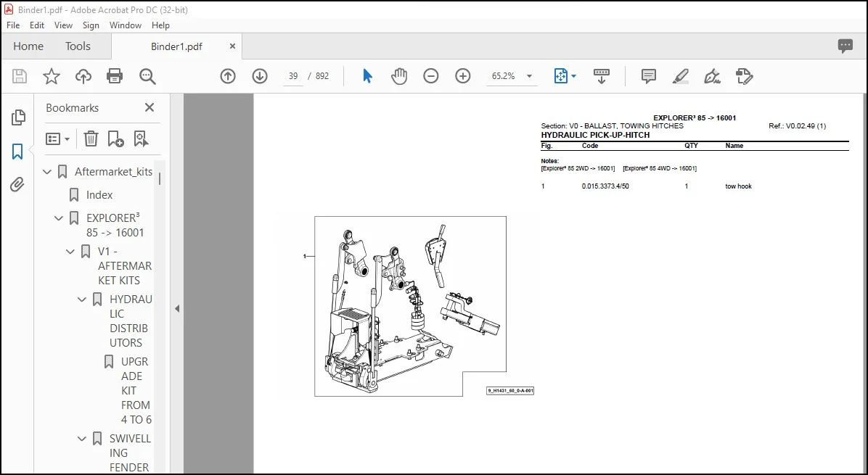Open the Edit menu
This screenshot has width=868, height=475.
click(37, 25)
